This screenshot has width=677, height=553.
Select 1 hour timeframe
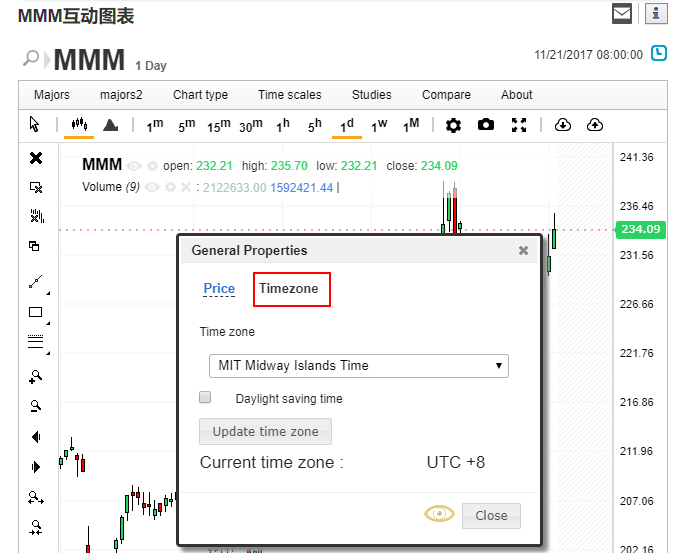click(282, 125)
